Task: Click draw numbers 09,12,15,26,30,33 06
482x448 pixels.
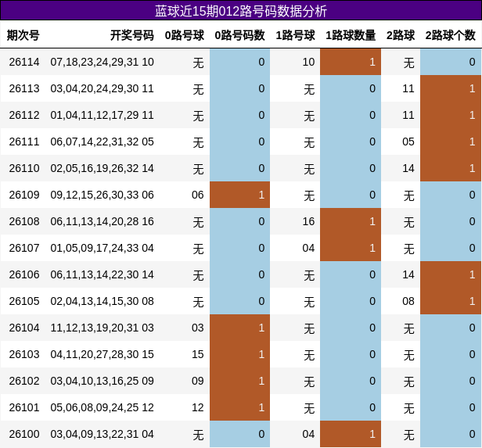Action: [x=102, y=195]
